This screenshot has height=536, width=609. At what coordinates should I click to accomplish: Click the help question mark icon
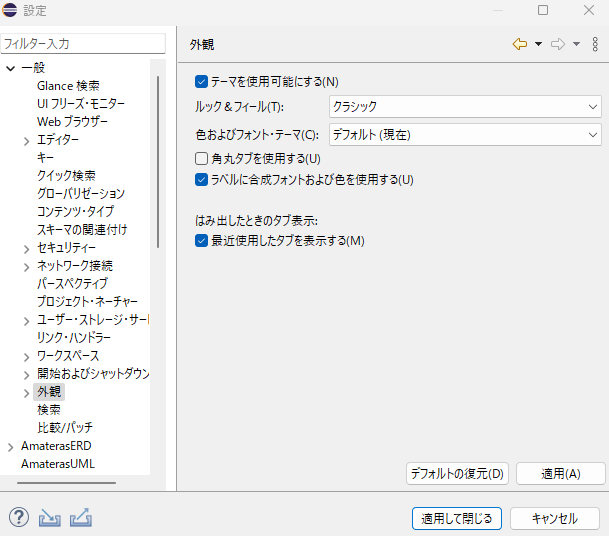[x=19, y=517]
